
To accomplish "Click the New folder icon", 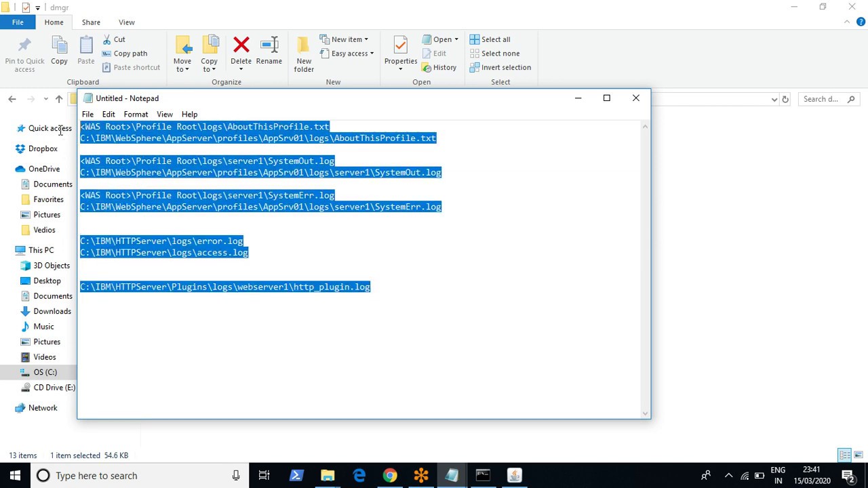I will pyautogui.click(x=304, y=46).
